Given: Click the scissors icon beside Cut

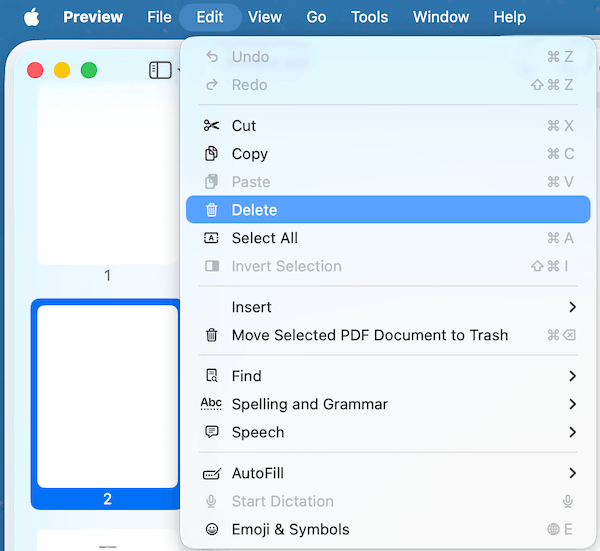Looking at the screenshot, I should pos(212,126).
